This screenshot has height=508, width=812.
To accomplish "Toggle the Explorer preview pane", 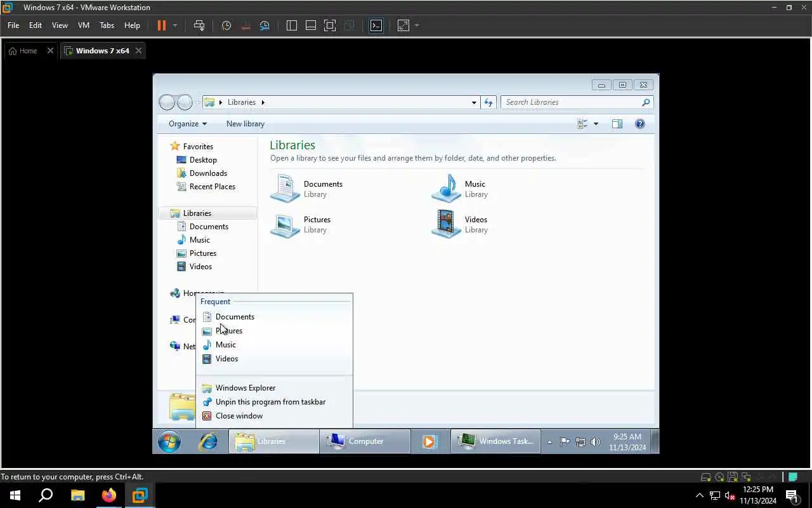I will 617,124.
